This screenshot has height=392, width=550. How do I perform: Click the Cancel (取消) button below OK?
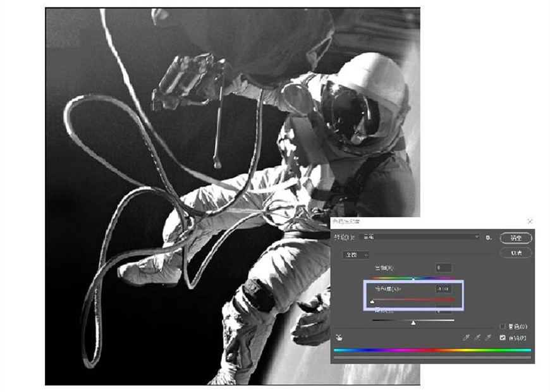pyautogui.click(x=516, y=253)
